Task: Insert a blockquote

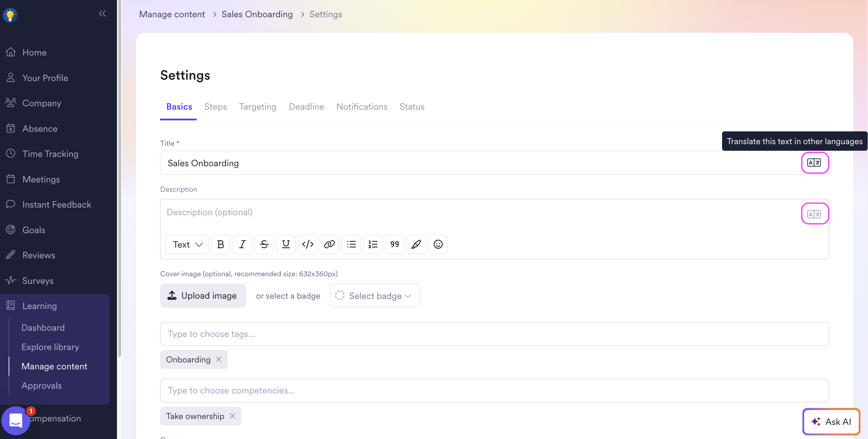Action: click(395, 245)
